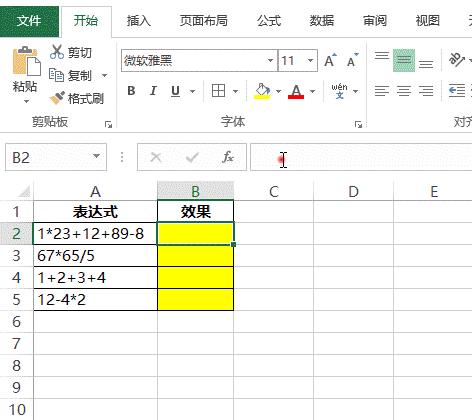472x420 pixels.
Task: Apply the red font color A
Action: coord(296,91)
